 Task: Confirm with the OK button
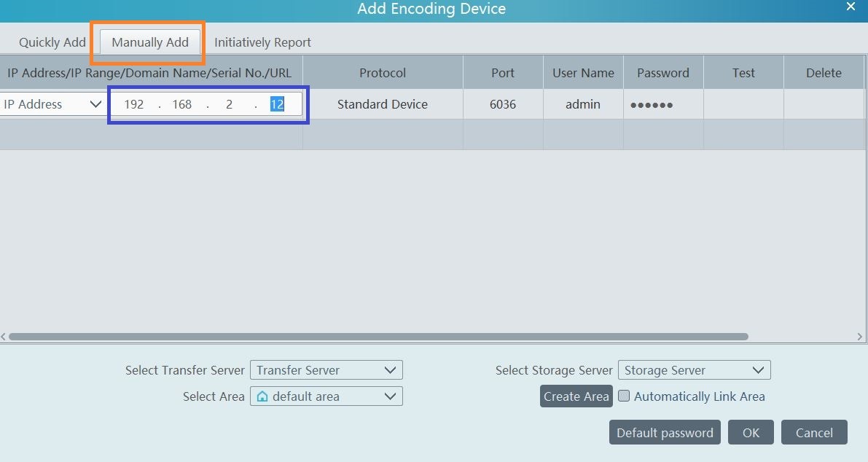click(x=751, y=432)
